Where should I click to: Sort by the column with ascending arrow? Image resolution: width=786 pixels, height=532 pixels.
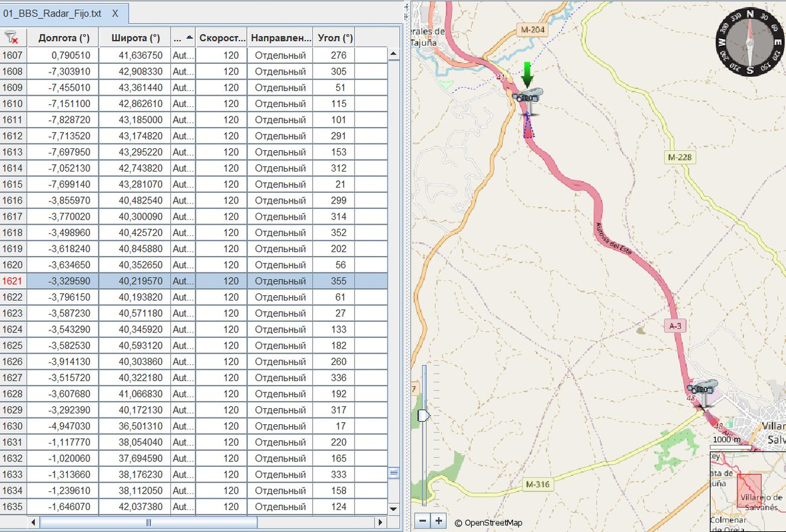tap(183, 38)
